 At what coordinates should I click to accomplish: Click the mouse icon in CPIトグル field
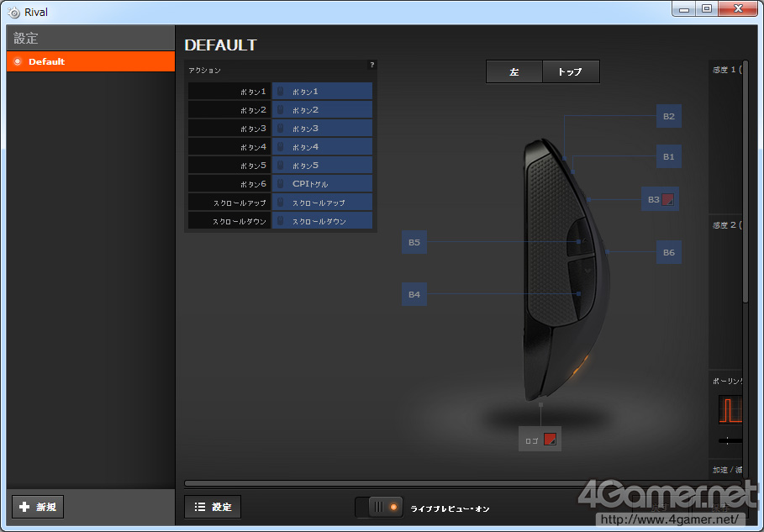point(280,184)
